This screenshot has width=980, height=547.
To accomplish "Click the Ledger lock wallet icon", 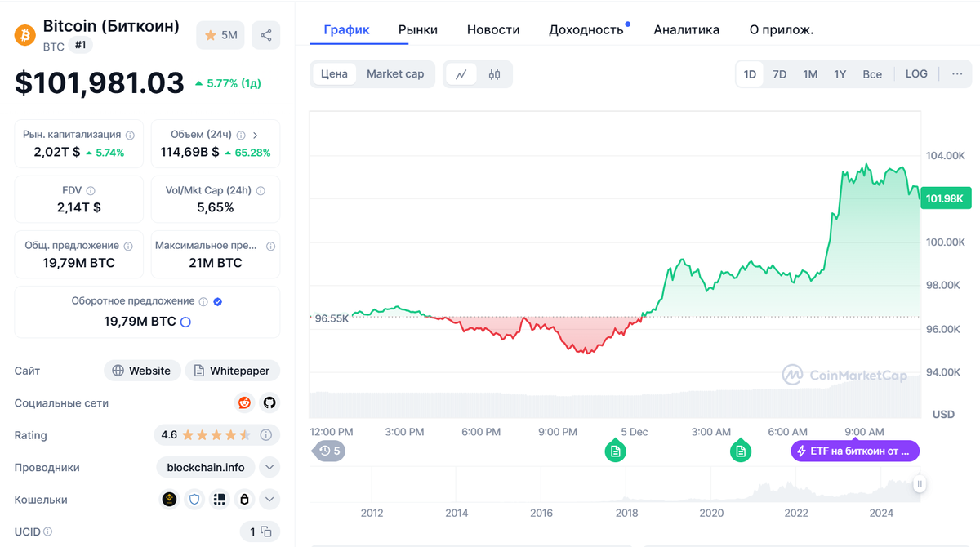I will click(244, 499).
